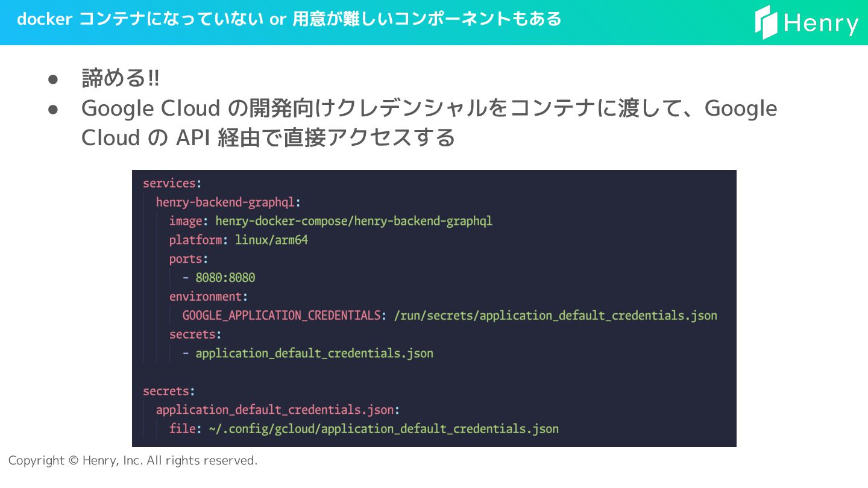
Task: Click the 'environment:' key
Action: point(209,296)
